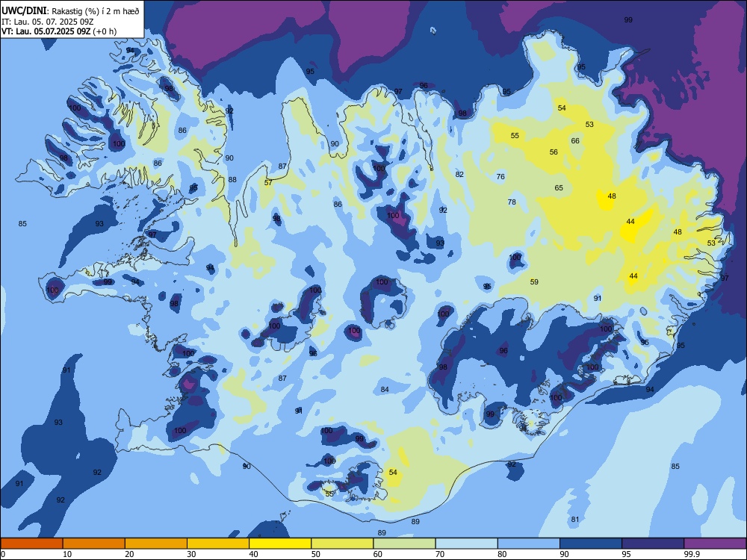747x560 pixels.
Task: Click the map humidity value '88'
Action: click(232, 180)
